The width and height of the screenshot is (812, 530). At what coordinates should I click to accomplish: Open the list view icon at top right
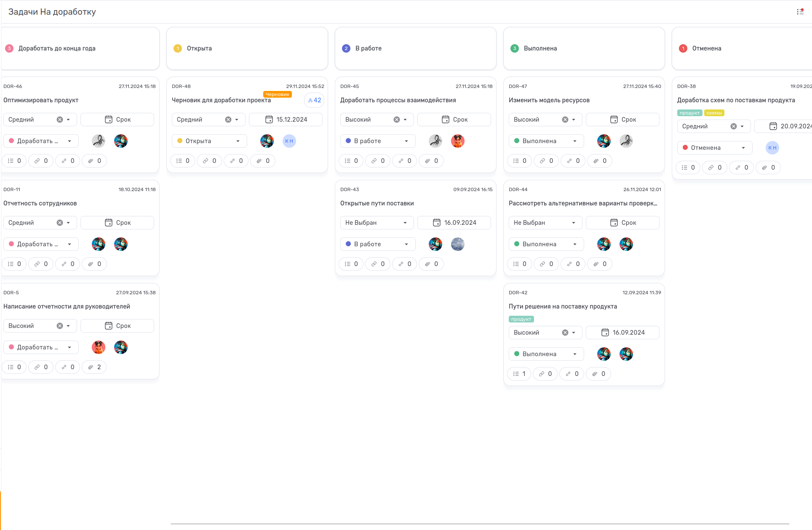[800, 12]
